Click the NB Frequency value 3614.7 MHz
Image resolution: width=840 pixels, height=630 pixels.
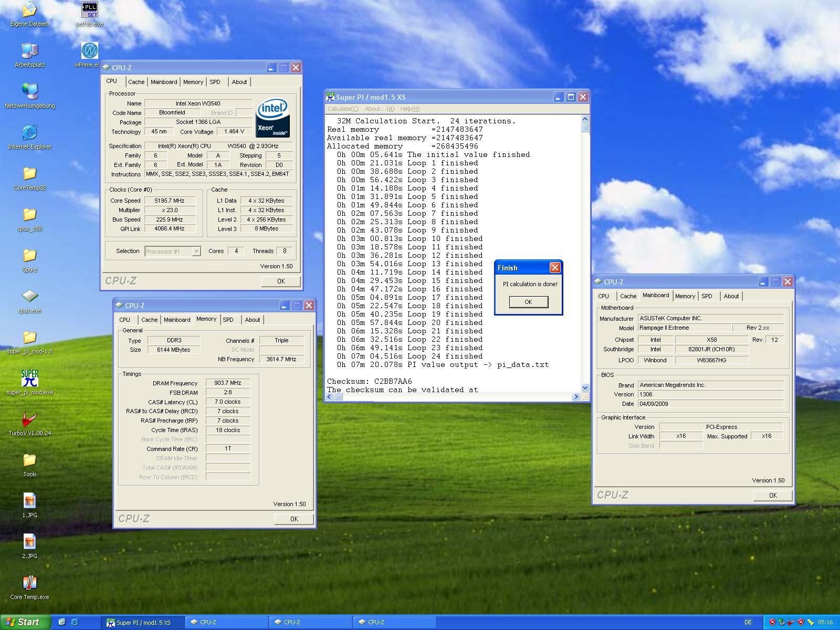pyautogui.click(x=281, y=359)
